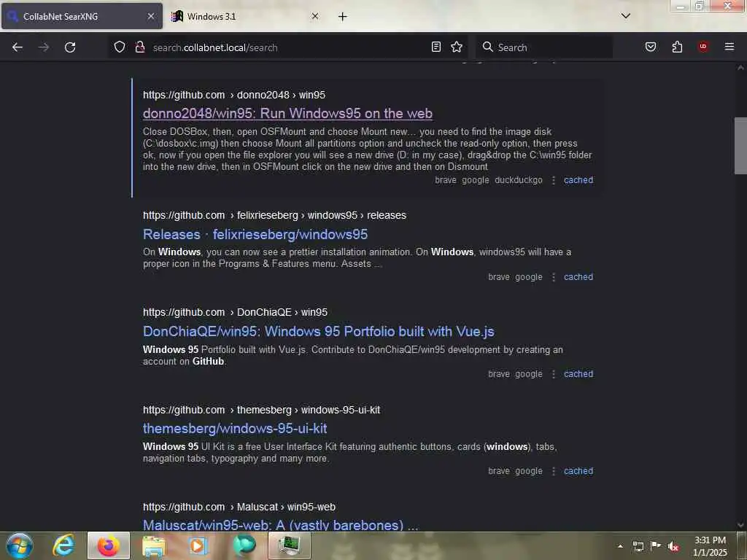Click the donno2048 › win95 URL breadcrumb
The image size is (747, 560).
coord(281,95)
